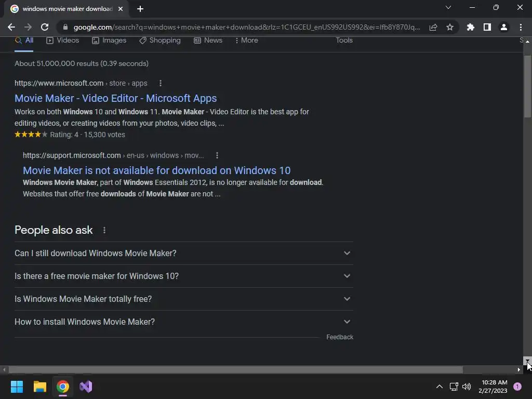Viewport: 532px width, 399px height.
Task: Reload the Google search page
Action: pos(45,27)
